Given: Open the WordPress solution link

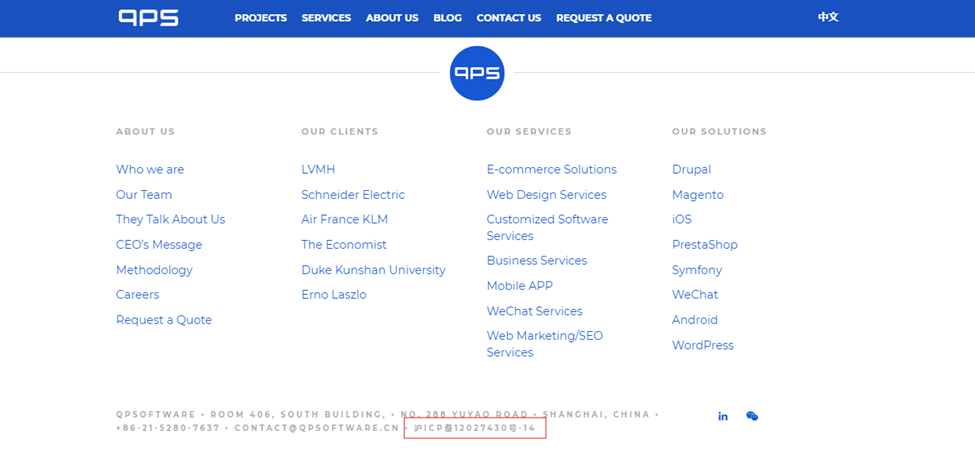Looking at the screenshot, I should point(702,345).
